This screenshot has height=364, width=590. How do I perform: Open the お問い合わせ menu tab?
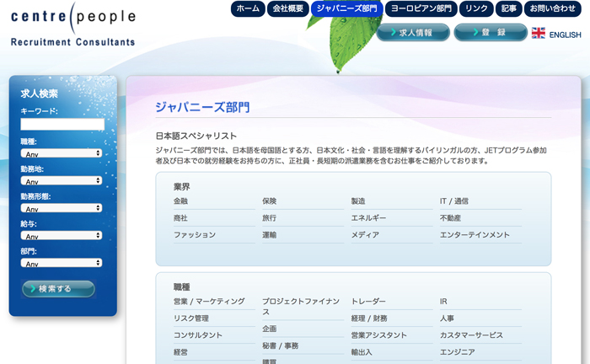pos(552,8)
